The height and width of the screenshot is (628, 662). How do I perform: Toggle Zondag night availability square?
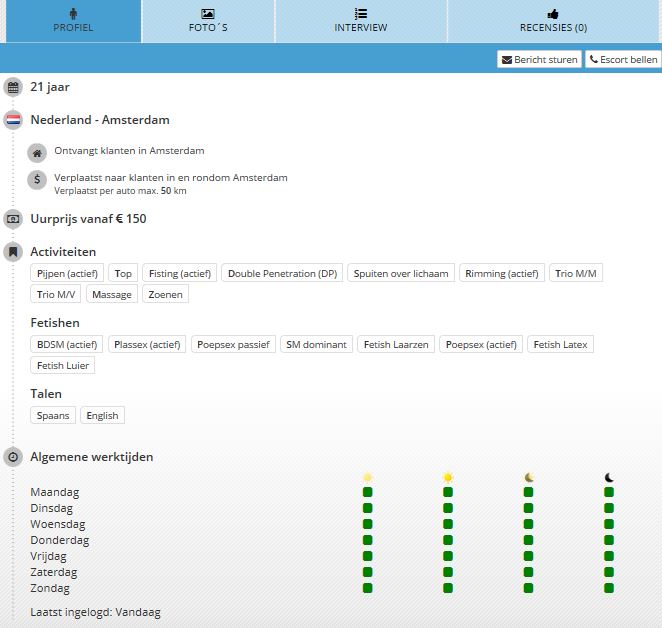608,588
